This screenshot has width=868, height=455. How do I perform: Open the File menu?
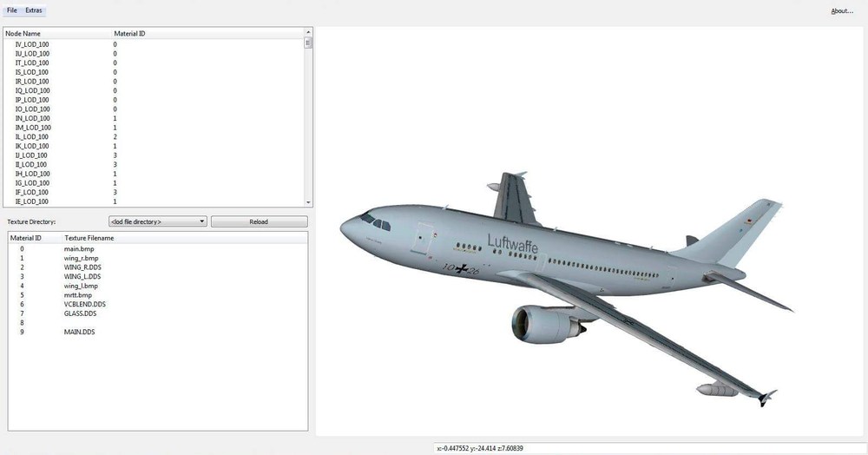[x=11, y=10]
